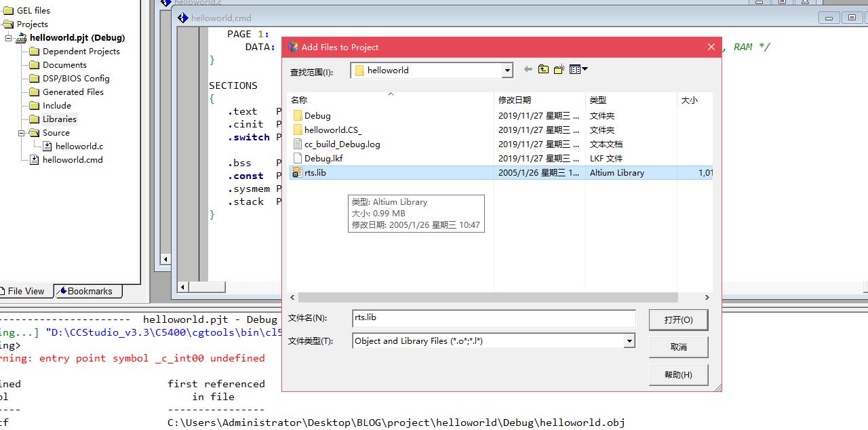Viewport: 868px width, 430px height.
Task: Click the 文件名 file name input field
Action: tap(494, 317)
